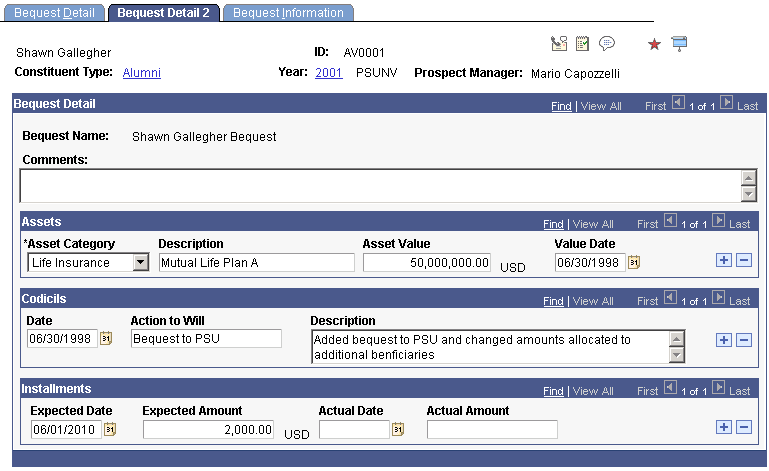The width and height of the screenshot is (769, 471).
Task: Show previous row in Codicils section
Action: click(670, 298)
